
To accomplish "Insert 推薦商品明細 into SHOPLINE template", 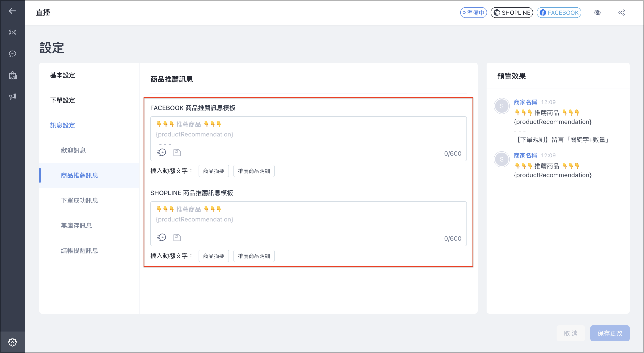I will point(254,256).
